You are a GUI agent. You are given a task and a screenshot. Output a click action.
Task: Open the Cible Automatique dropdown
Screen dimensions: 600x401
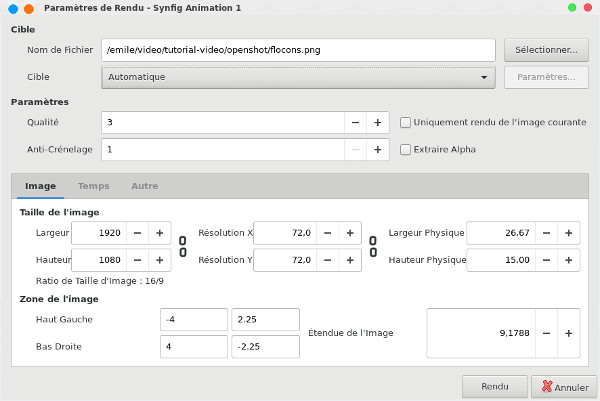click(299, 77)
